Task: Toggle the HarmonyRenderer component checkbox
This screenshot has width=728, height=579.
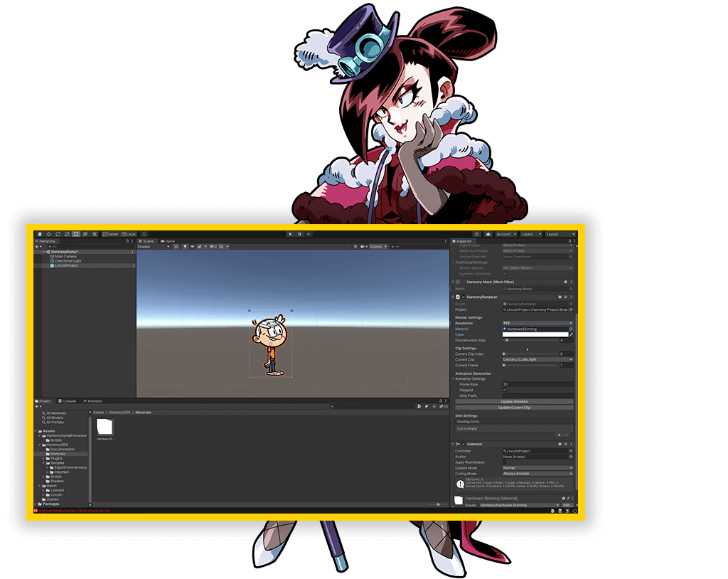Action: (464, 297)
